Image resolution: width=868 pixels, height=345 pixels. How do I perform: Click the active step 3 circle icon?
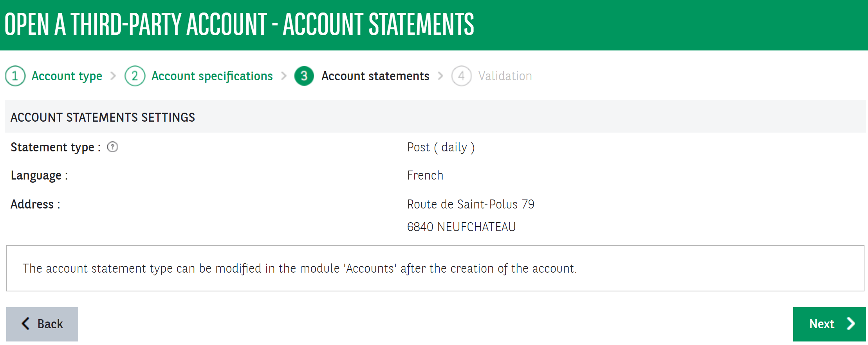pos(304,76)
